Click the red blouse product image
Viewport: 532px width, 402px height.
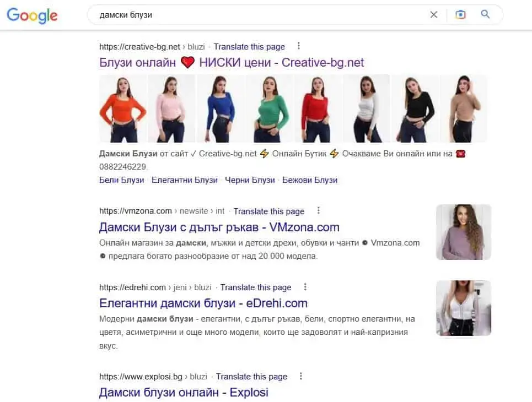coord(318,108)
